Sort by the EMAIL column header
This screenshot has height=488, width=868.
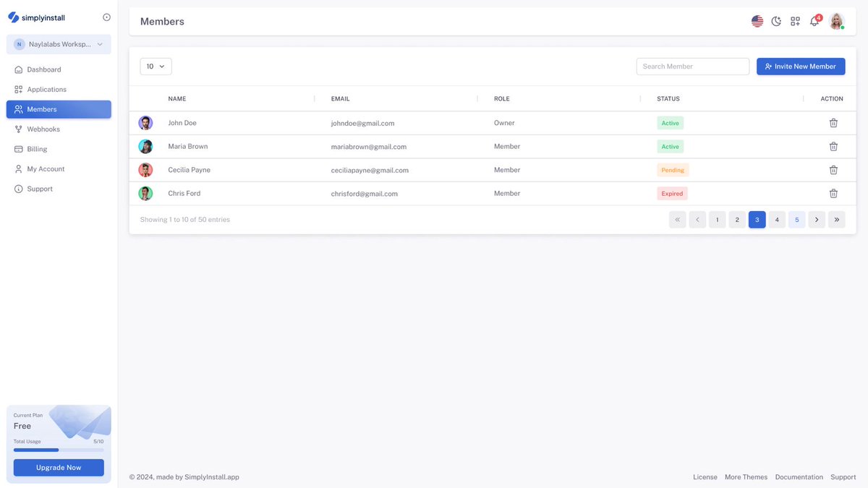(x=340, y=99)
